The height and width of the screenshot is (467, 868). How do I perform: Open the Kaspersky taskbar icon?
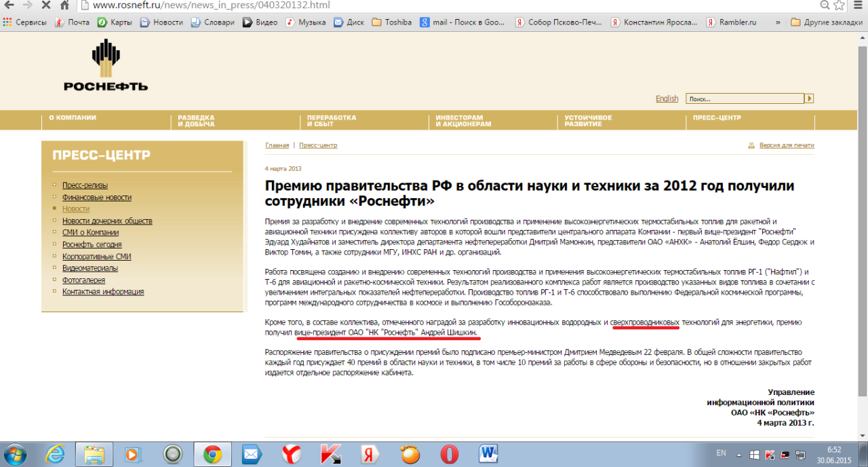(331, 453)
